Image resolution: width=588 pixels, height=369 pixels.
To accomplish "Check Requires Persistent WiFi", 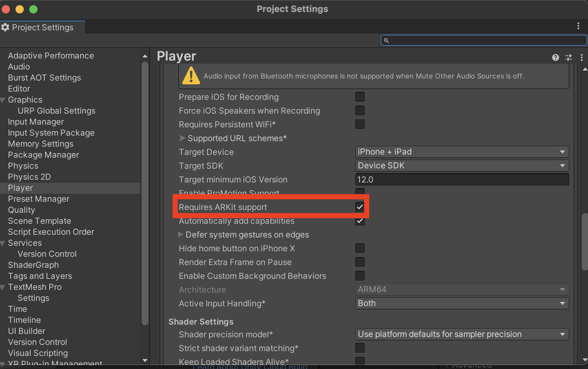I will [360, 124].
